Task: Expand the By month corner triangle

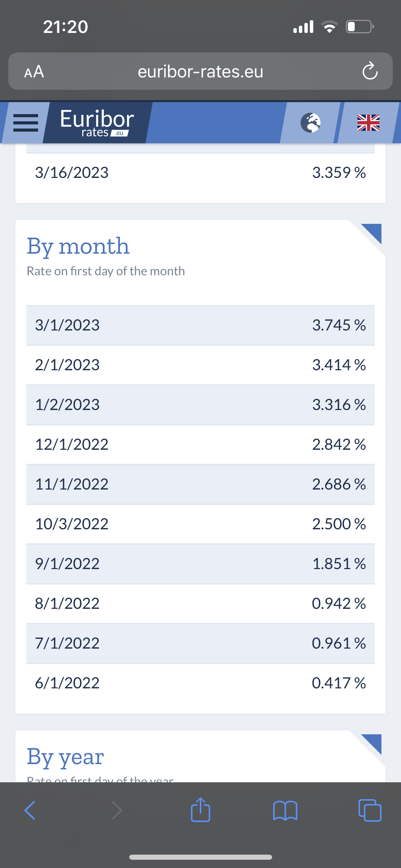Action: click(372, 234)
